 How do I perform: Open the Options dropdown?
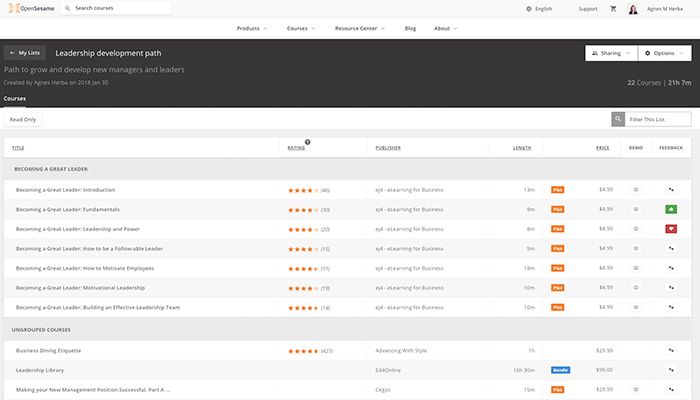click(x=664, y=52)
